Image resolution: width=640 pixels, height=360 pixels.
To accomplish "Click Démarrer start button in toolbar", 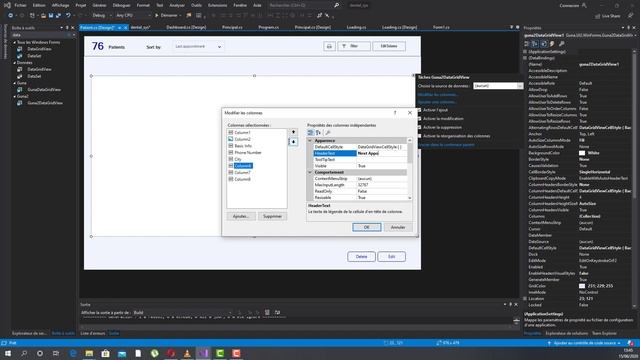I will pos(166,15).
